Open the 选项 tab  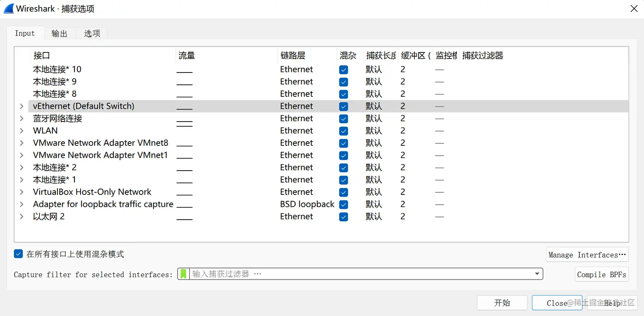tap(92, 33)
